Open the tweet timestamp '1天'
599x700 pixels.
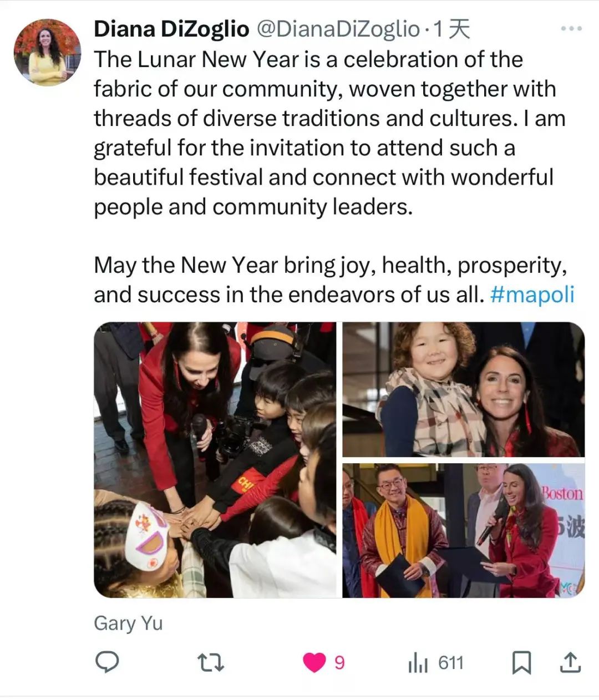pyautogui.click(x=451, y=29)
